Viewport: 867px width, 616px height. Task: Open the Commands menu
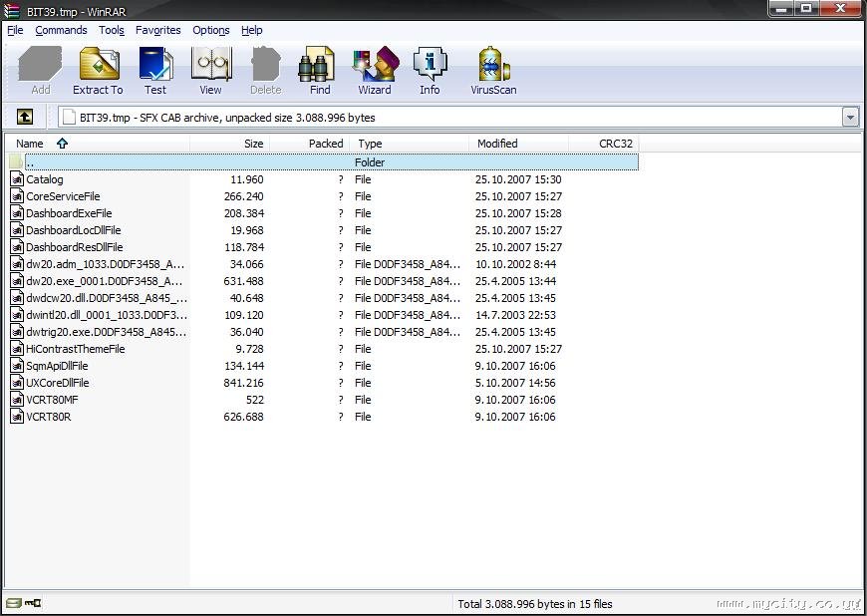pos(61,31)
